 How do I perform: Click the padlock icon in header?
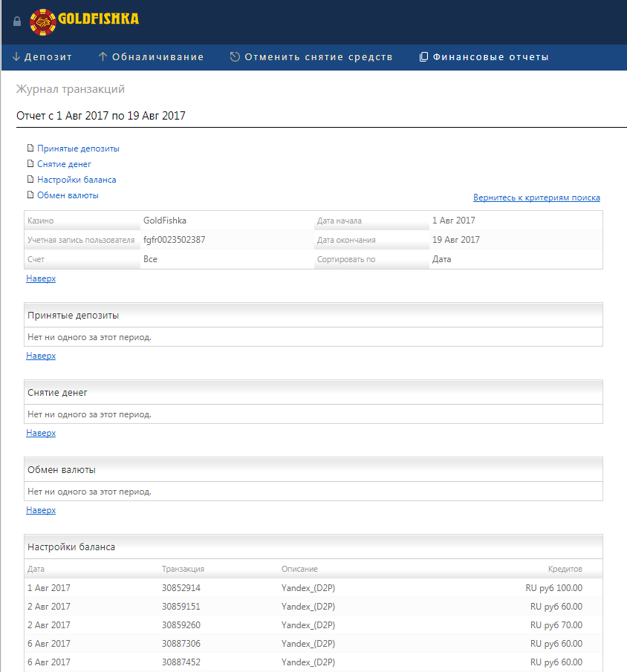[x=18, y=22]
